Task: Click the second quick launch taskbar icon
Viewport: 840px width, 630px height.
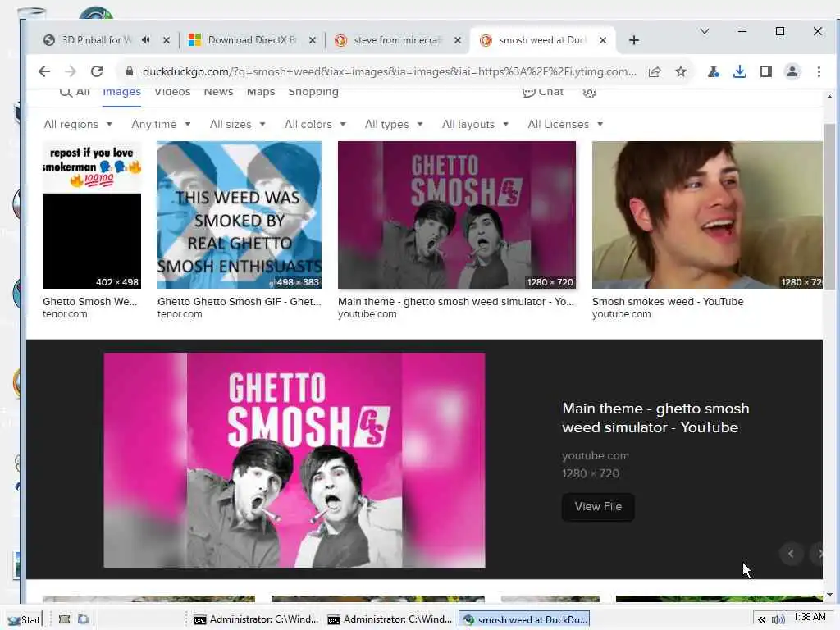Action: 83,619
